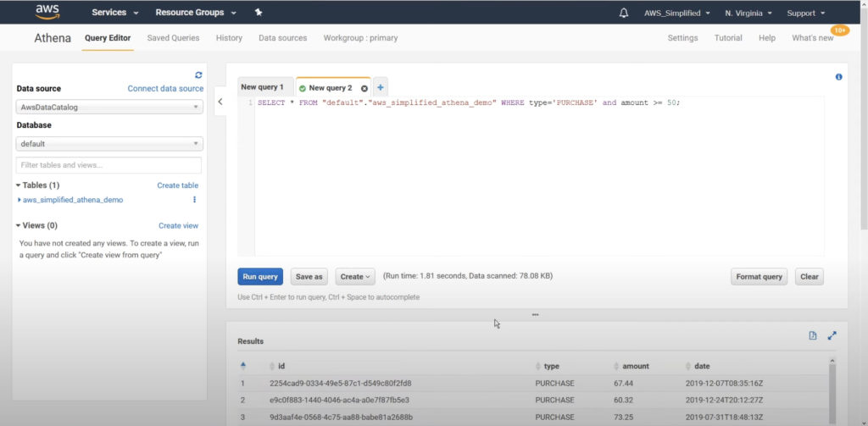
Task: Refresh the data source panel
Action: [198, 75]
